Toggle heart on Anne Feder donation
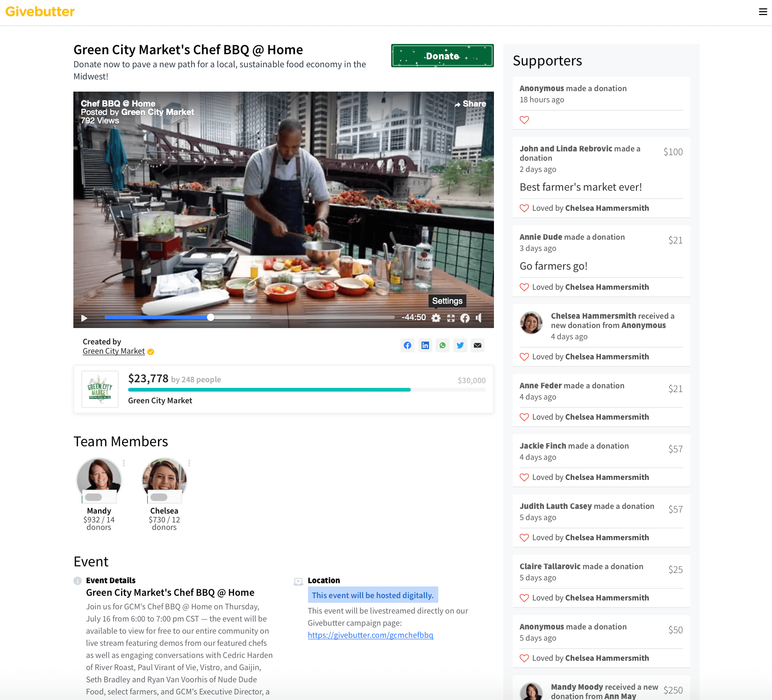The height and width of the screenshot is (700, 772). (524, 417)
